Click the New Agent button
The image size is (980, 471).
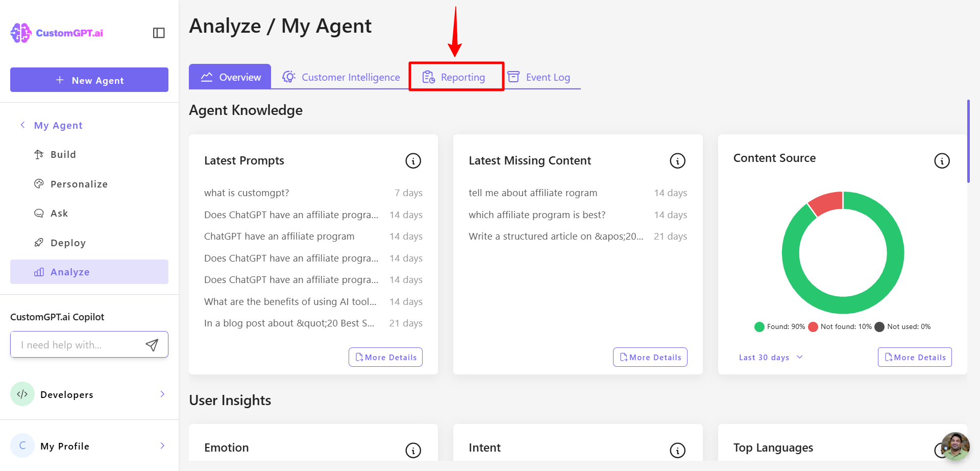pyautogui.click(x=89, y=80)
